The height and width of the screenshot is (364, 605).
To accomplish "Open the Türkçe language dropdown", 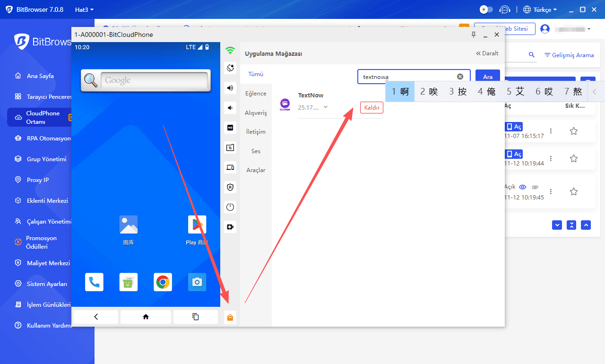I will (x=540, y=9).
